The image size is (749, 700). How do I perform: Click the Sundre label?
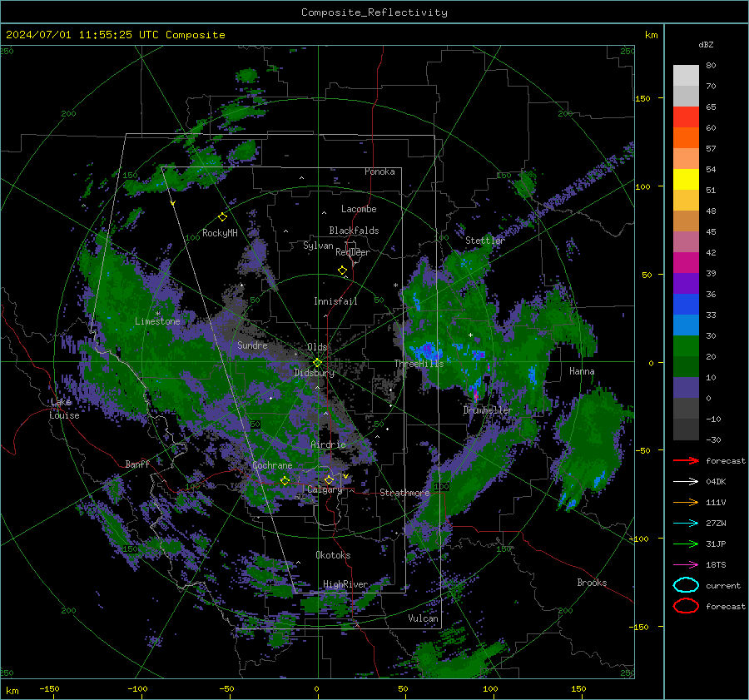[253, 345]
